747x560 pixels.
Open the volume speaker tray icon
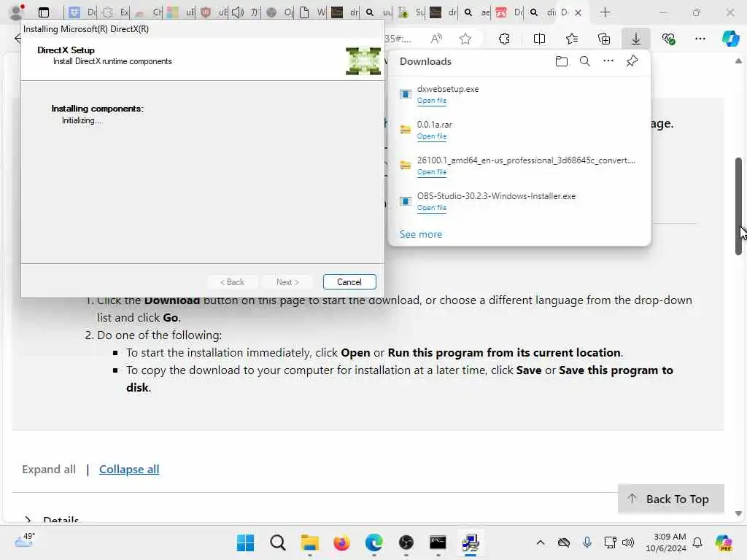click(x=628, y=542)
